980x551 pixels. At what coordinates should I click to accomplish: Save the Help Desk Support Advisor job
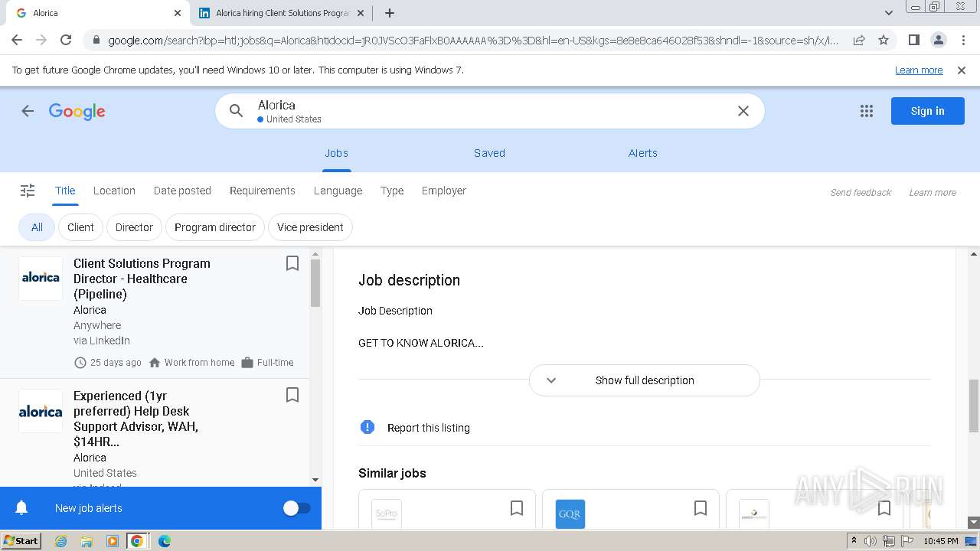(x=292, y=395)
